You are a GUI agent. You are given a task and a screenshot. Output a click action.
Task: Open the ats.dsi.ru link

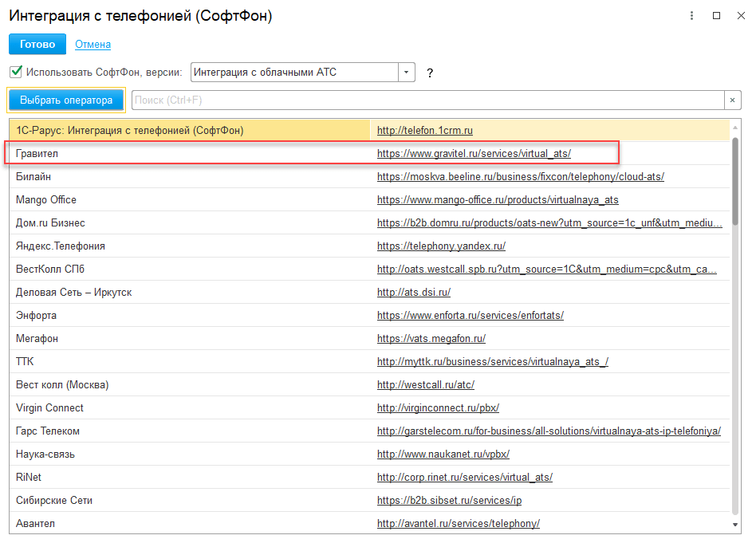point(414,293)
